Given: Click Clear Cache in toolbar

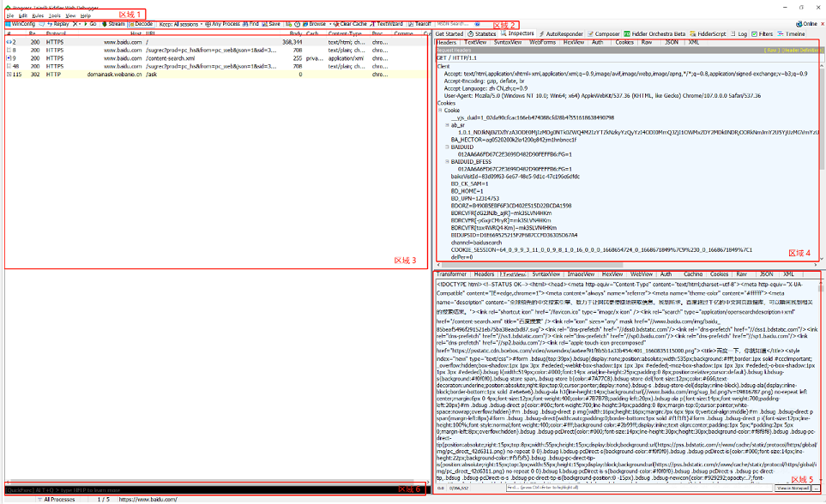Looking at the screenshot, I should pyautogui.click(x=350, y=24).
